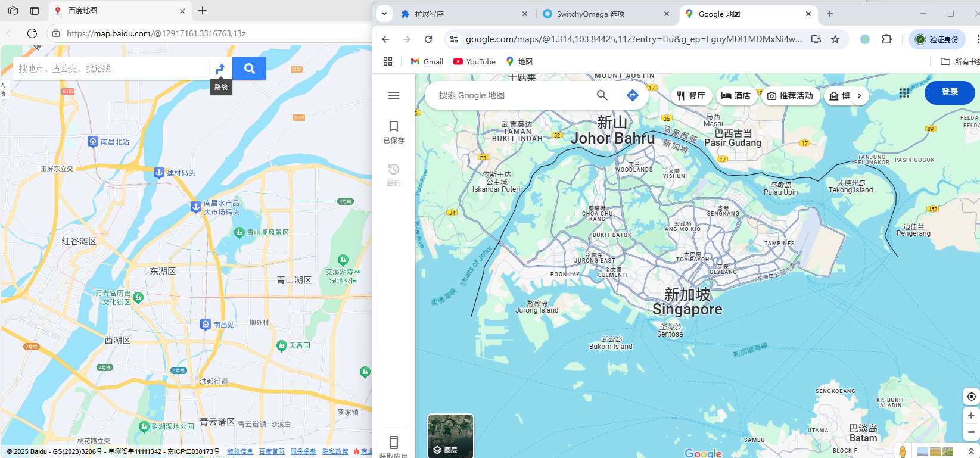Click the blue Baidu search magnifier button

(x=249, y=68)
